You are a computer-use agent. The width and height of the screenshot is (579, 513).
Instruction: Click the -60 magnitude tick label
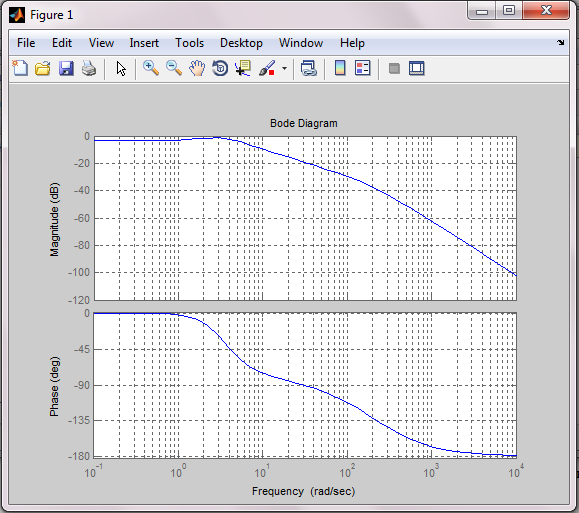point(82,218)
